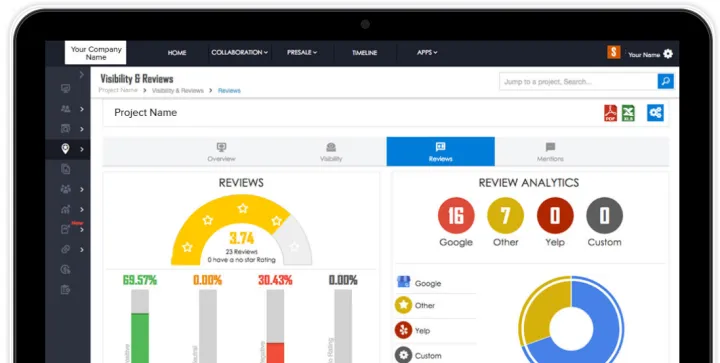The height and width of the screenshot is (363, 720).
Task: Click the orange S profile avatar
Action: coord(613,52)
